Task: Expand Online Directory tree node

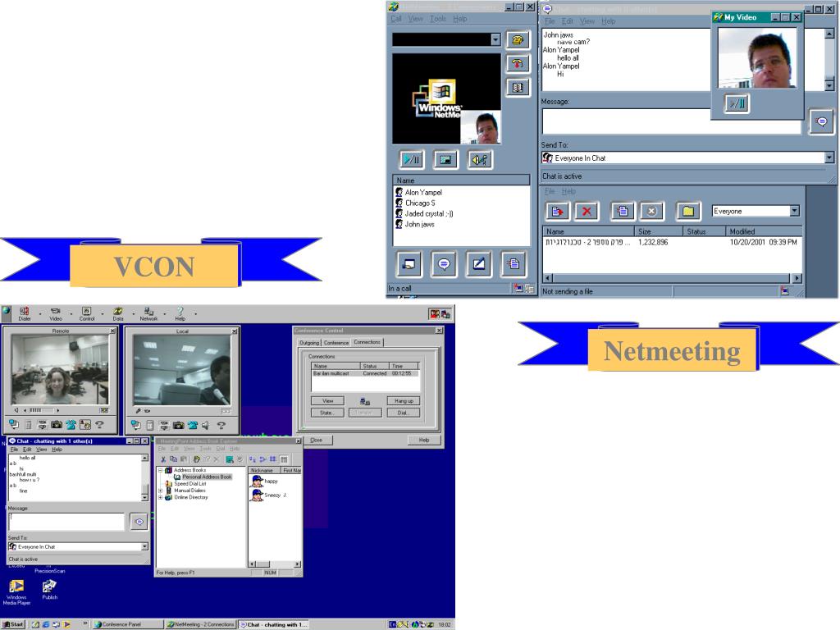Action: coord(160,497)
